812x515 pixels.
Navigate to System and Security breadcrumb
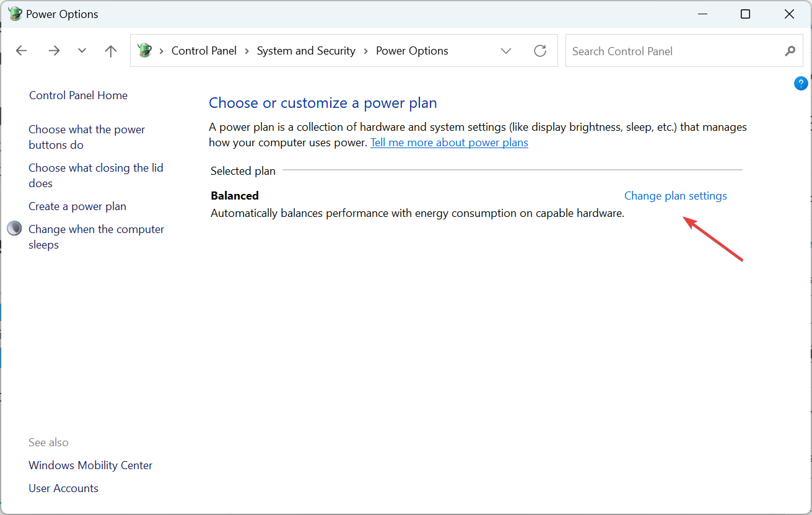point(306,50)
